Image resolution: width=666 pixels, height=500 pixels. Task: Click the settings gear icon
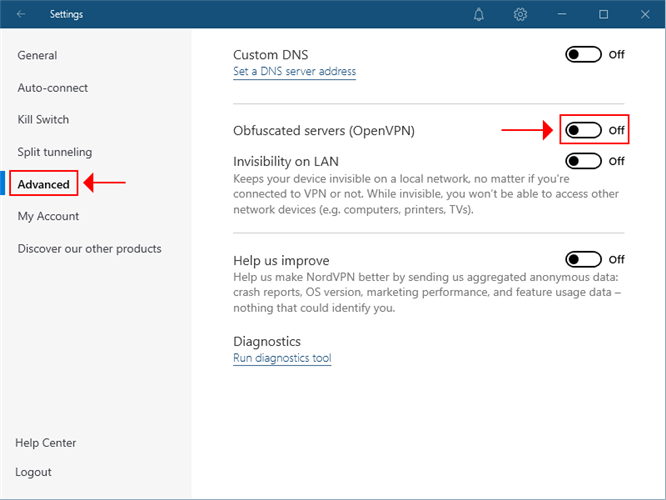[x=520, y=14]
